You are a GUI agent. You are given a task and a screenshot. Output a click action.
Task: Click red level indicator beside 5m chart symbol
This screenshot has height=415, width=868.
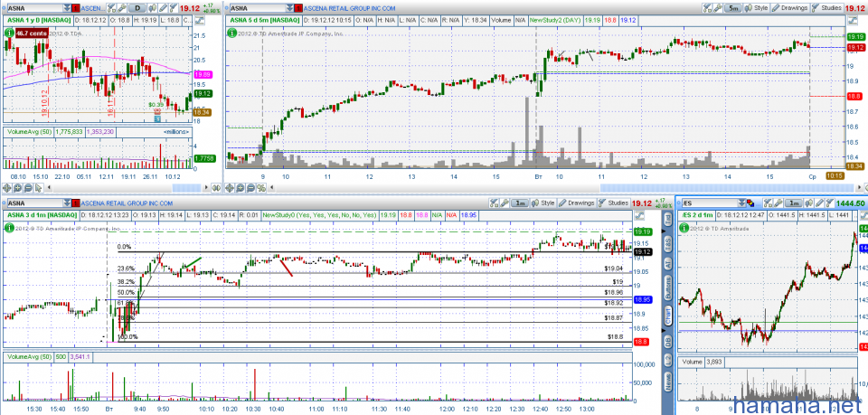(x=299, y=8)
